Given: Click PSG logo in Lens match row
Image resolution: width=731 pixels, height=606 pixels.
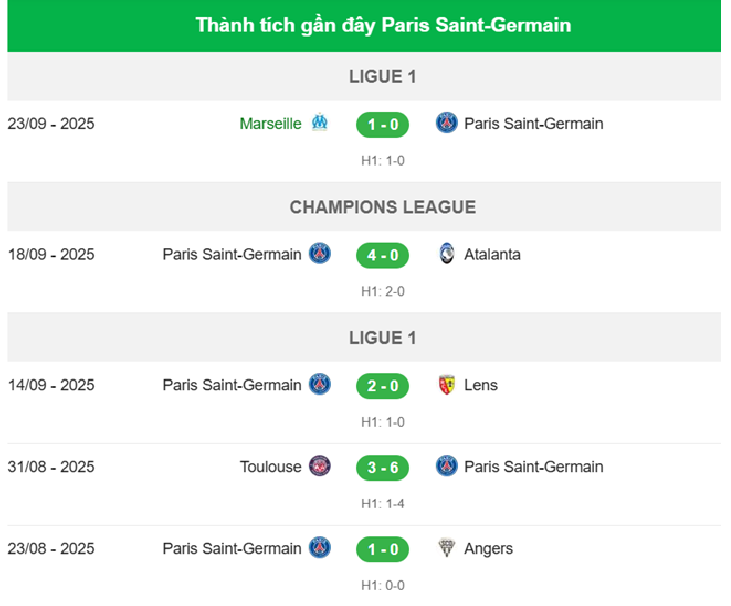Looking at the screenshot, I should point(320,385).
